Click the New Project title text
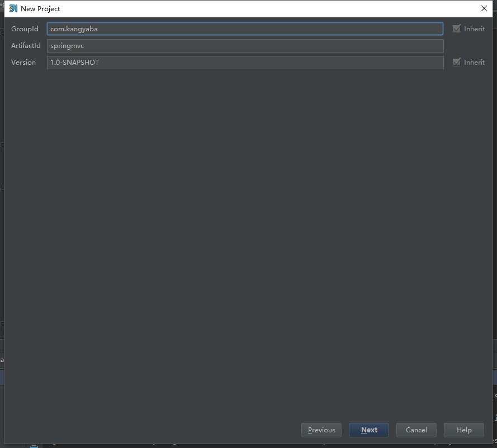The image size is (497, 448). click(x=40, y=9)
